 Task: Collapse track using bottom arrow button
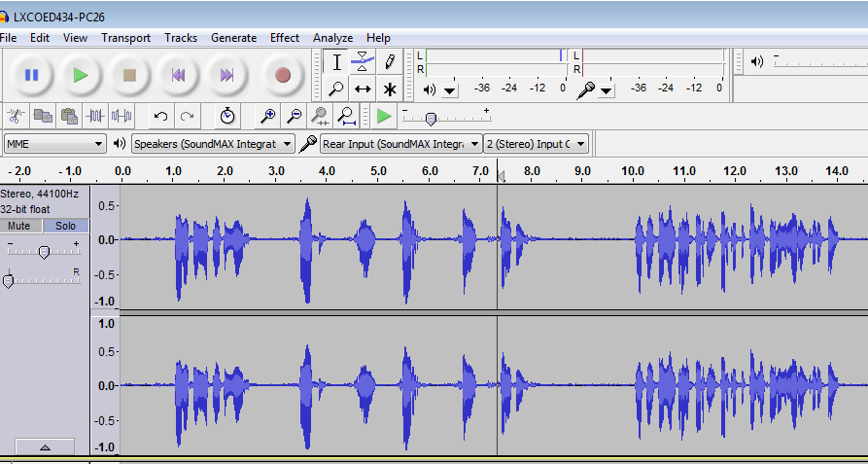(x=44, y=447)
